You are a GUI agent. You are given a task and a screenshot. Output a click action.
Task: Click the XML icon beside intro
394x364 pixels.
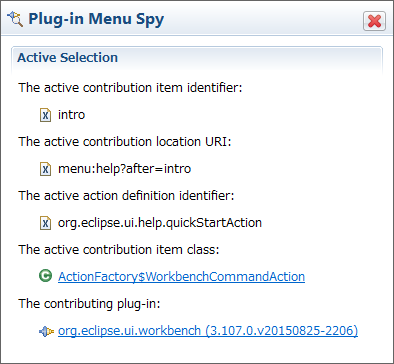[x=45, y=115]
